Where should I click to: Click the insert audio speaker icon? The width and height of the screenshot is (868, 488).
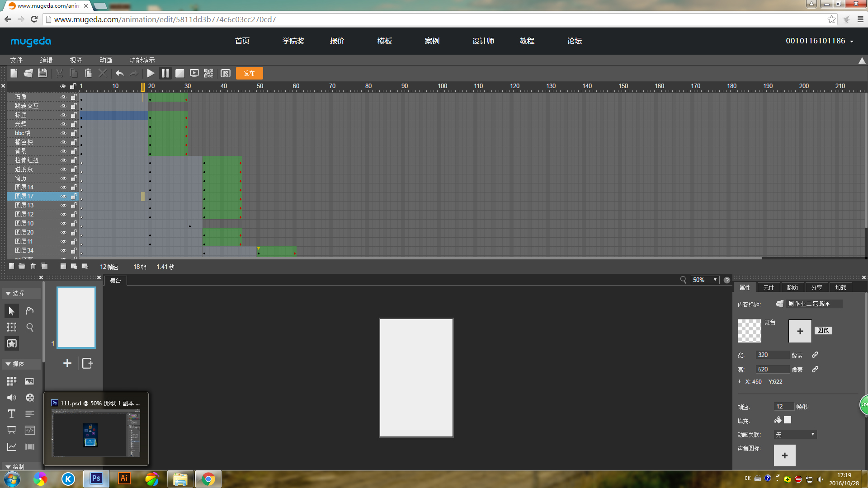point(12,398)
